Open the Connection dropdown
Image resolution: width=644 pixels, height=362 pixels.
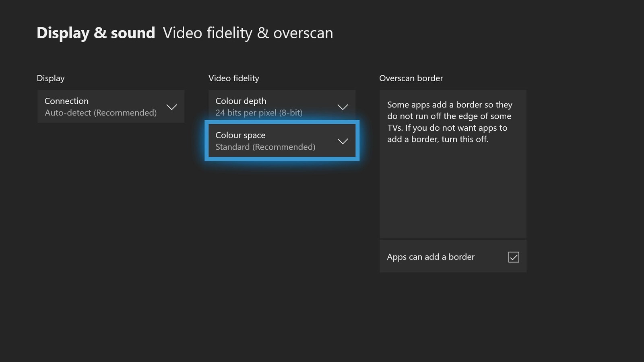coord(111,107)
